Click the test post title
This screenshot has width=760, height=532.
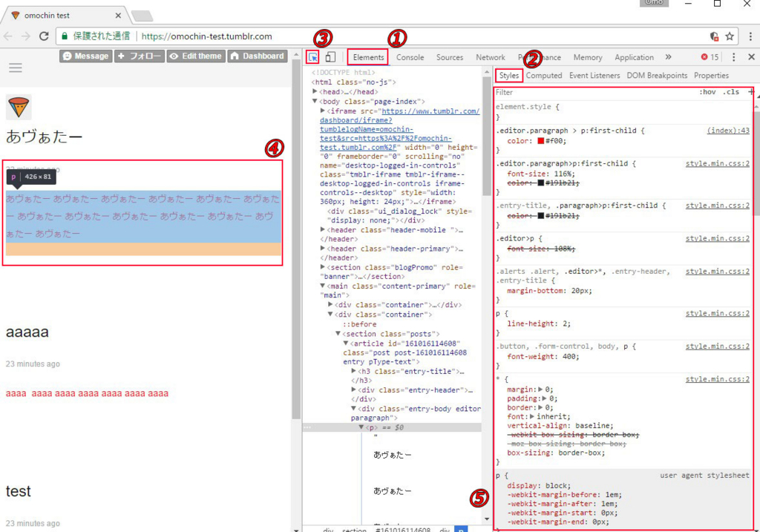tap(19, 491)
